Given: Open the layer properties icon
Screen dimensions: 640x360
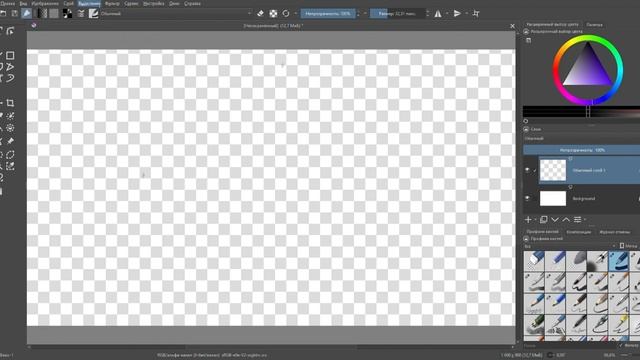Looking at the screenshot, I should coord(578,220).
